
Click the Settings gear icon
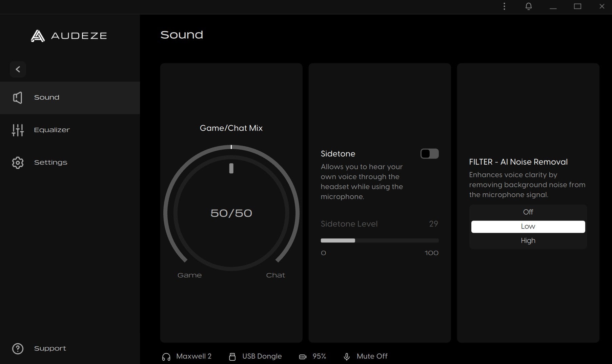18,163
